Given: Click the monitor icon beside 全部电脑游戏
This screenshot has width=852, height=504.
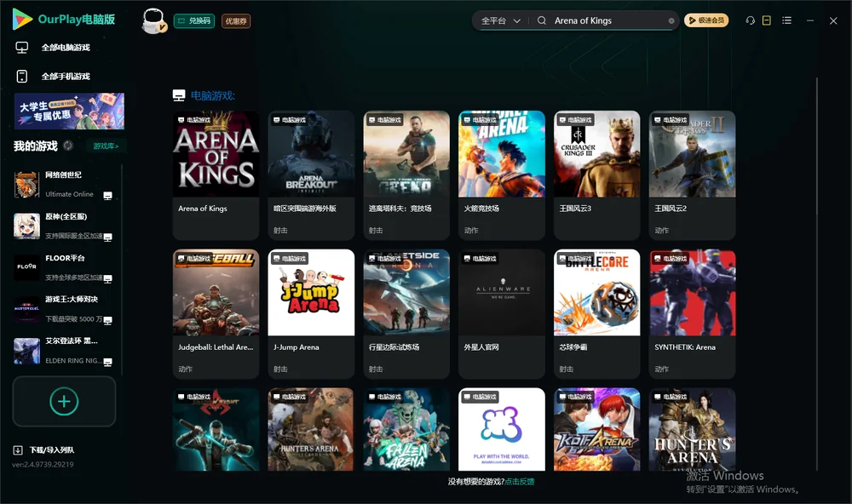Looking at the screenshot, I should click(x=22, y=48).
